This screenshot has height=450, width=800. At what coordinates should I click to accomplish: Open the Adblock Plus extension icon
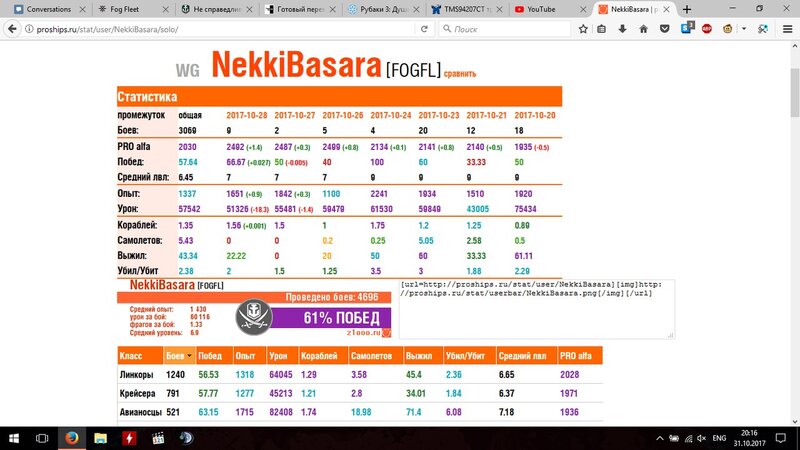708,29
